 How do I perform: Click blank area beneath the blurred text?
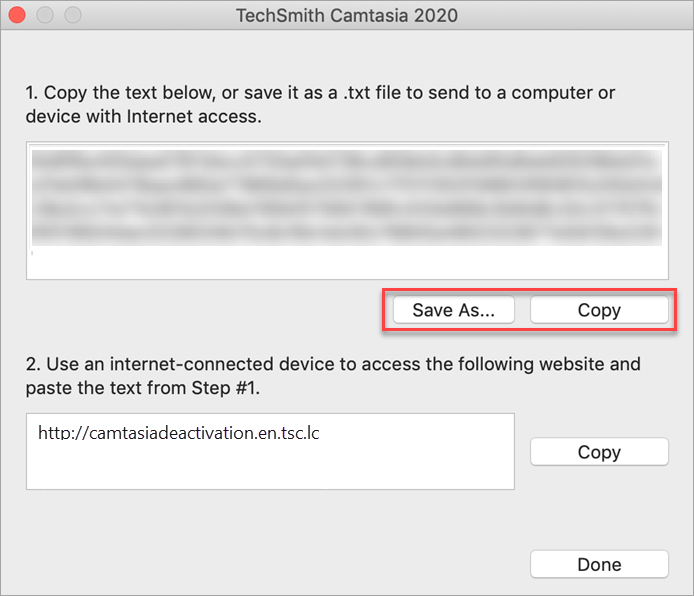tap(346, 263)
